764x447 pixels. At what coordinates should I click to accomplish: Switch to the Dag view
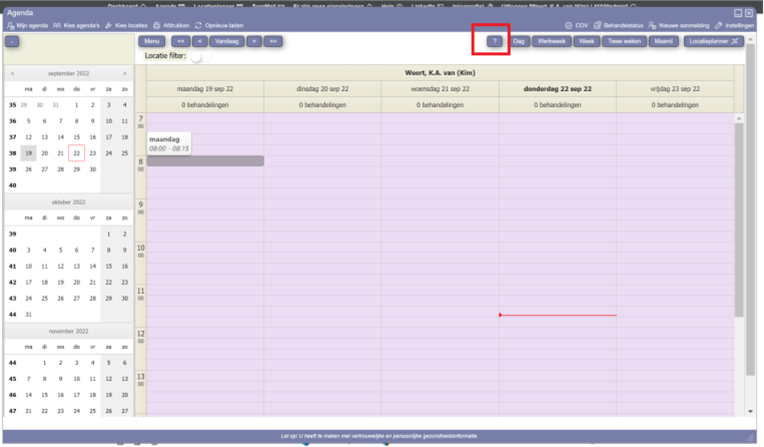(x=518, y=41)
